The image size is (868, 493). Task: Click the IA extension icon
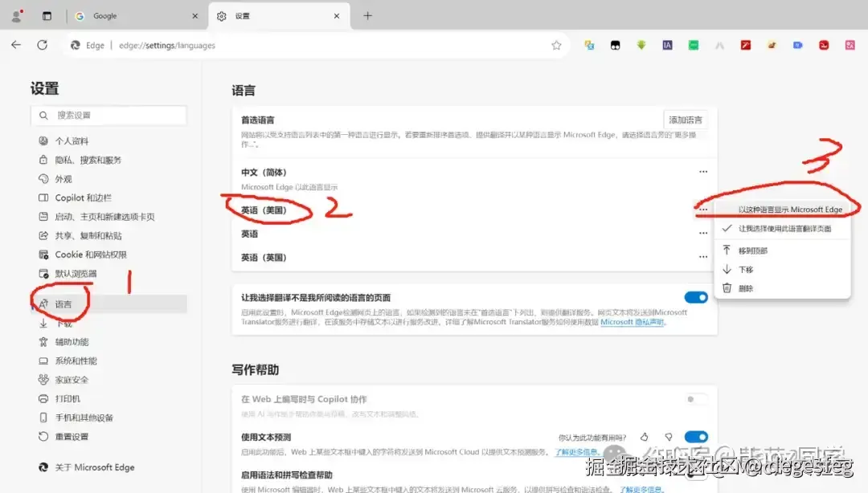coord(667,46)
